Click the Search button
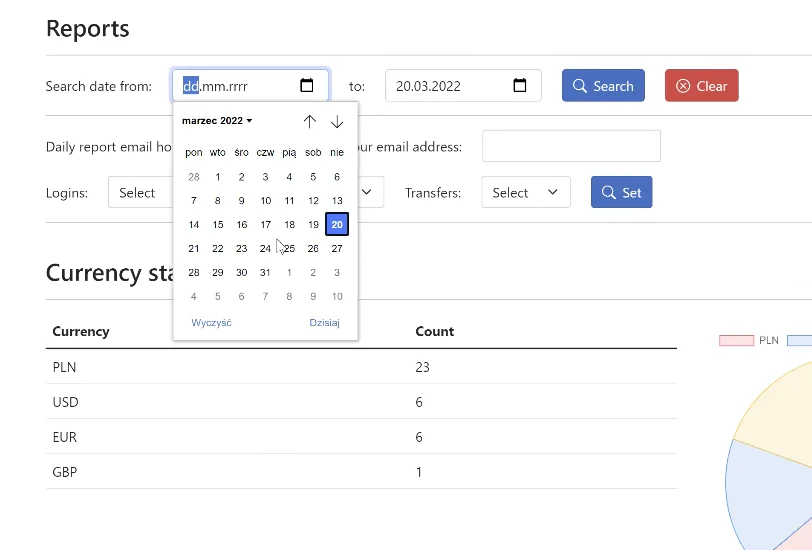The image size is (812, 550). pyautogui.click(x=603, y=85)
